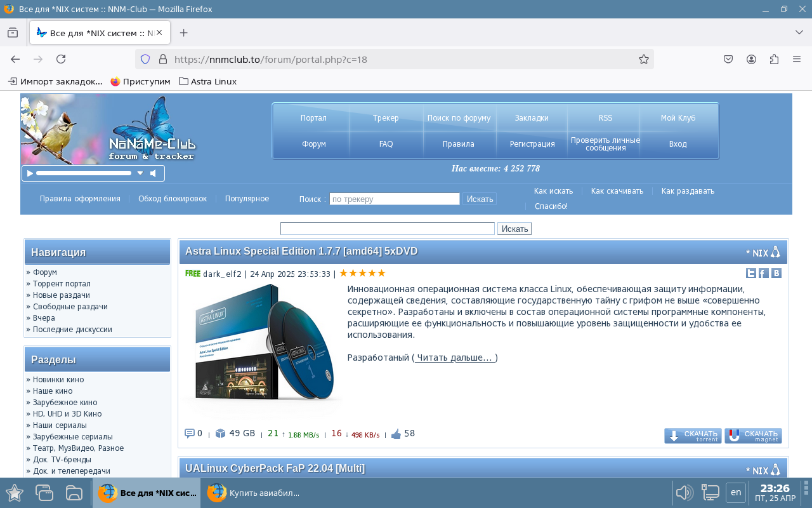Open Astra Linux Special Edition 1.7.7 title
This screenshot has height=508, width=812.
point(301,251)
